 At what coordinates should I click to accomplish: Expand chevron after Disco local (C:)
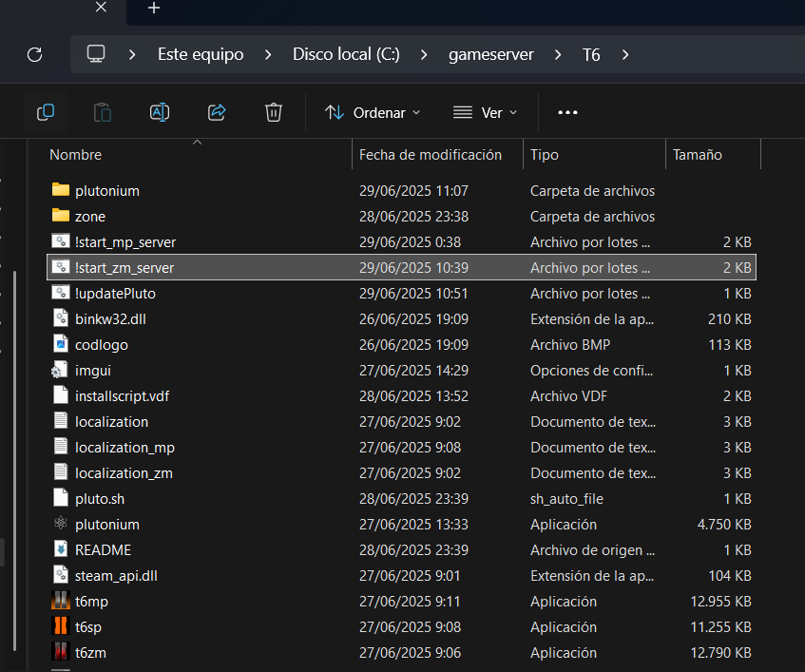click(424, 54)
